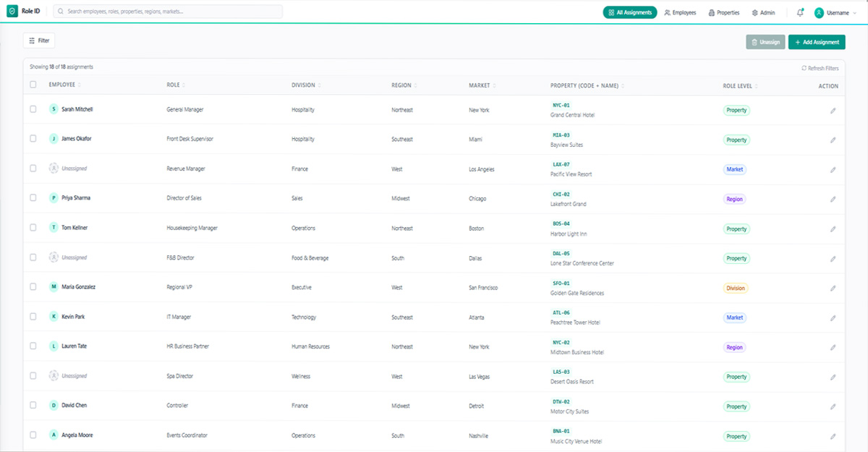
Task: Sort by the Employee column header
Action: tap(65, 85)
